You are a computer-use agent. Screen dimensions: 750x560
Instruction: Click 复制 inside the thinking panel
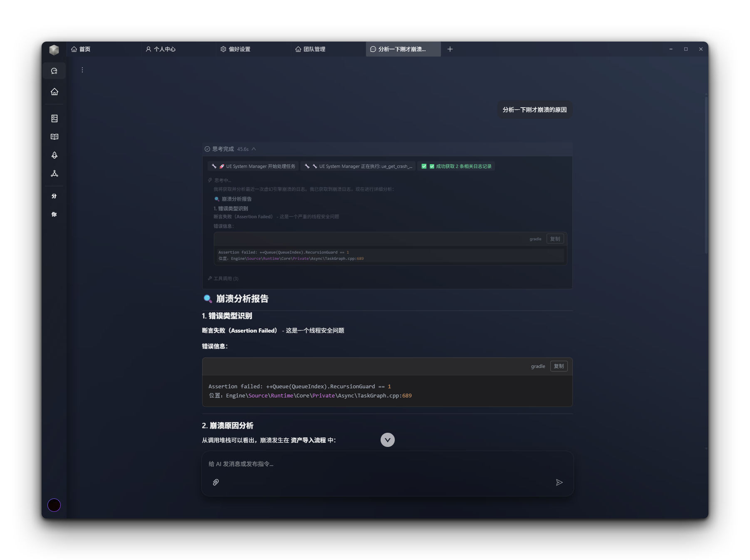point(555,239)
